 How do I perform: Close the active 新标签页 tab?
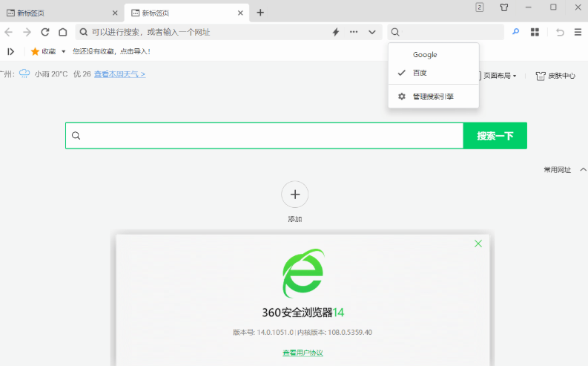click(240, 13)
